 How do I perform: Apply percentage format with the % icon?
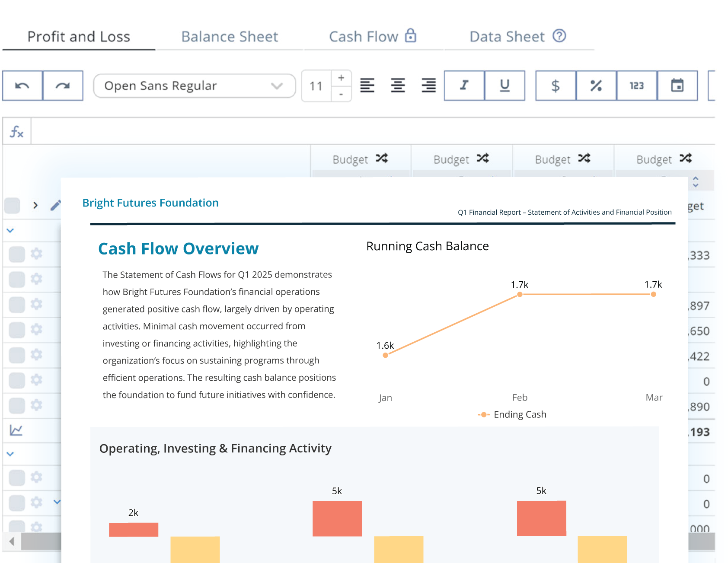(x=596, y=86)
